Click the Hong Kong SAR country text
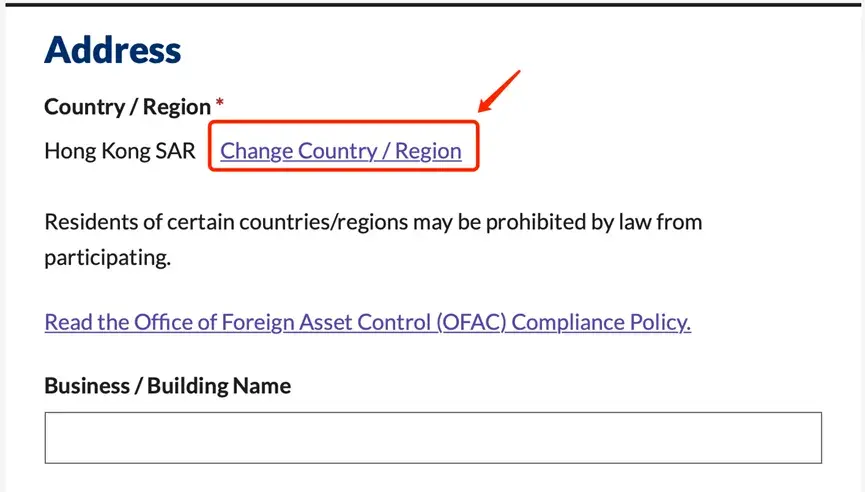The width and height of the screenshot is (865, 492). click(x=120, y=151)
